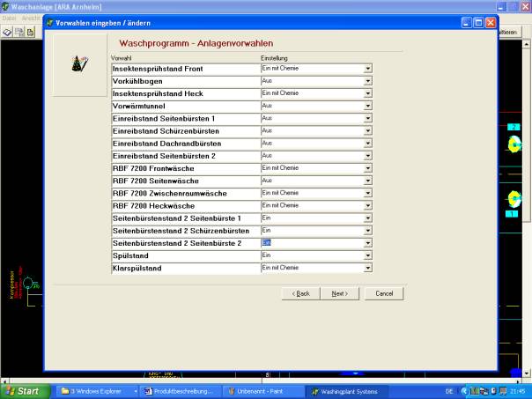Open the Spülstand setting dropdown

pyautogui.click(x=368, y=255)
